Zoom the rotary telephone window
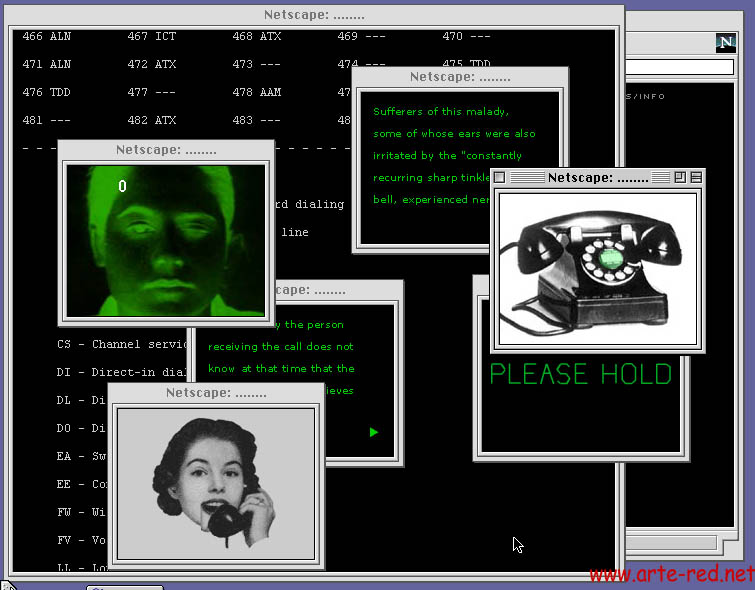This screenshot has width=755, height=590. pyautogui.click(x=679, y=178)
